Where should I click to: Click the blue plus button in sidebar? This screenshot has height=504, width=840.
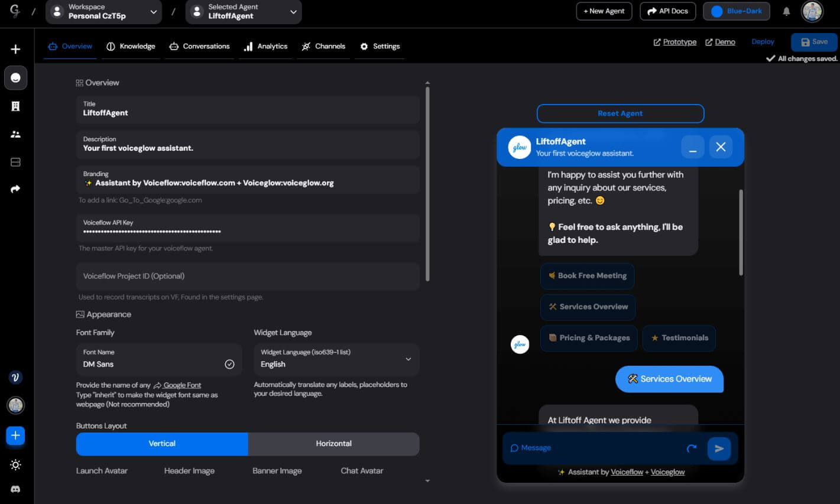pos(16,435)
